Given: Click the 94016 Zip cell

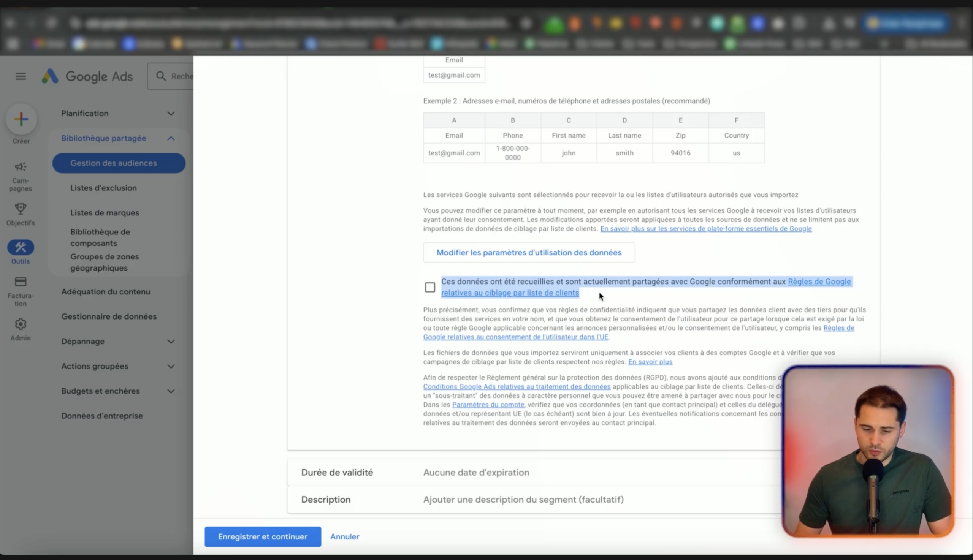Looking at the screenshot, I should click(x=680, y=153).
